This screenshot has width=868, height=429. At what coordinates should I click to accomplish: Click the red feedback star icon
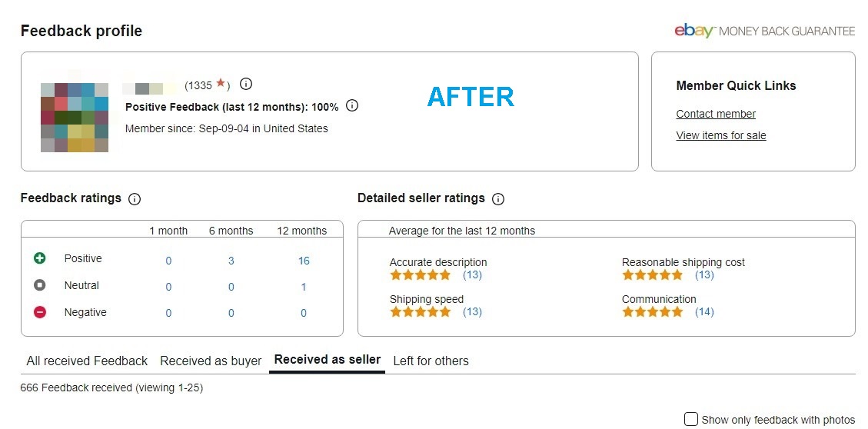pos(221,83)
